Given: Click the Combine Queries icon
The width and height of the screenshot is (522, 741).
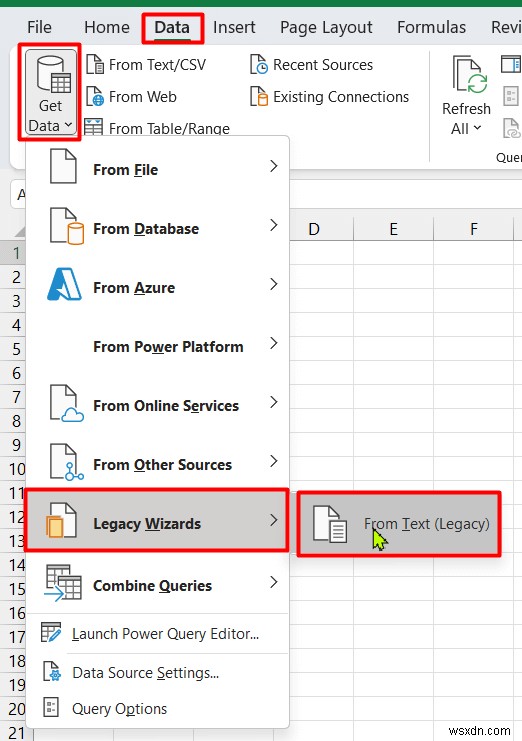Looking at the screenshot, I should tap(63, 583).
